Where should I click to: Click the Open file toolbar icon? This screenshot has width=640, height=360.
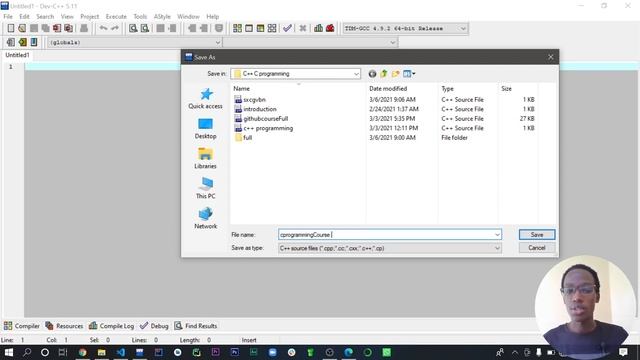[22, 28]
